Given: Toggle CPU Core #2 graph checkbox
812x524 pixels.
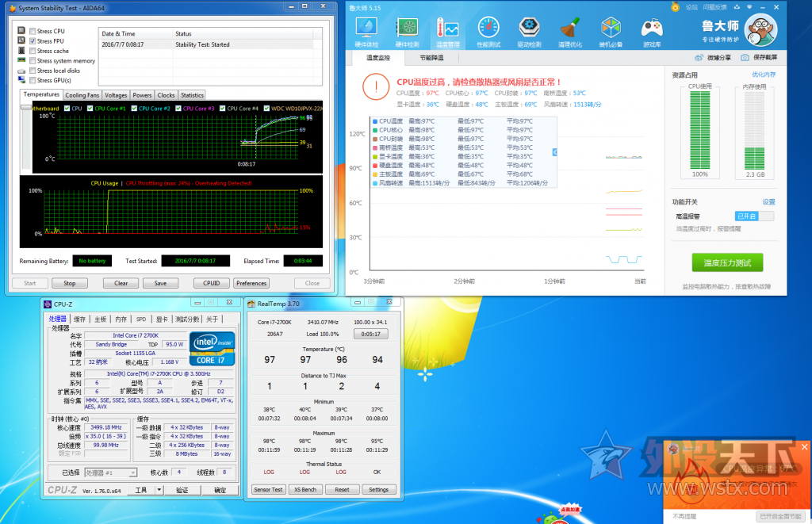Looking at the screenshot, I should point(134,109).
